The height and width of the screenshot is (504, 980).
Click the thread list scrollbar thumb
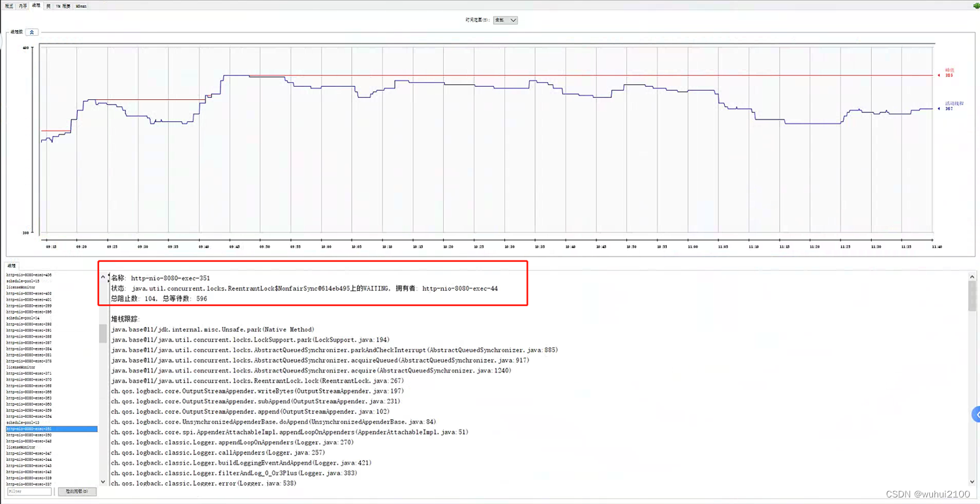[103, 333]
